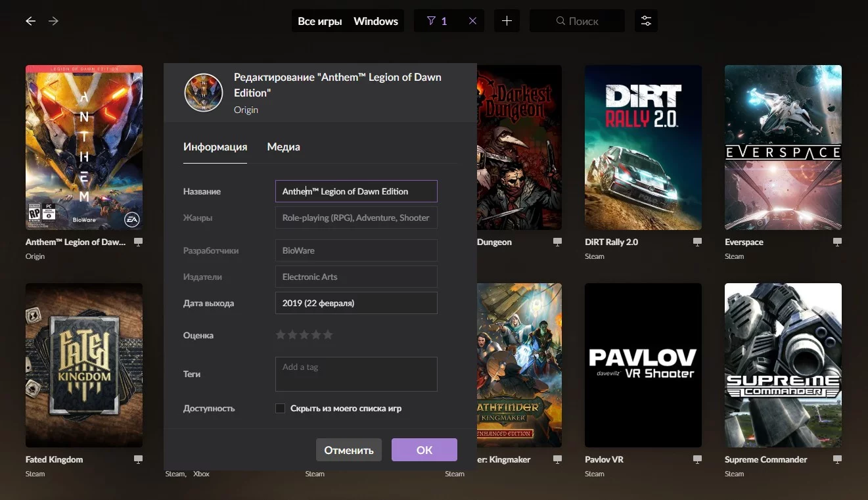Image resolution: width=868 pixels, height=500 pixels.
Task: Open the view settings sliders icon
Action: (646, 21)
